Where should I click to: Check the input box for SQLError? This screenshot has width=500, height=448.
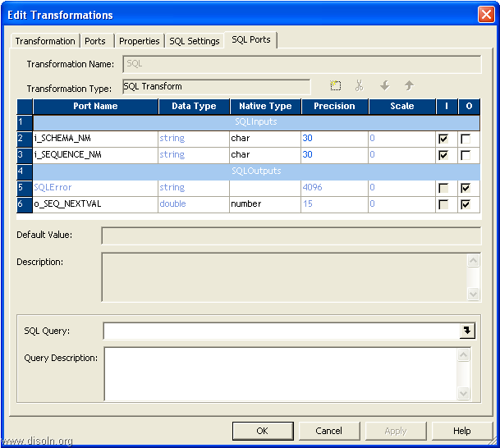(443, 188)
